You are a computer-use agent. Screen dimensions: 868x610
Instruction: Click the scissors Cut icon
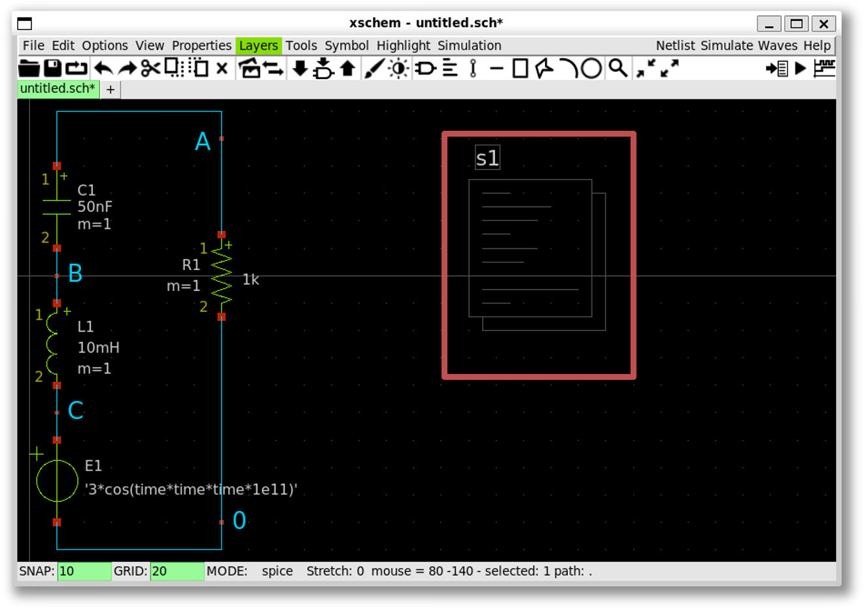click(150, 68)
